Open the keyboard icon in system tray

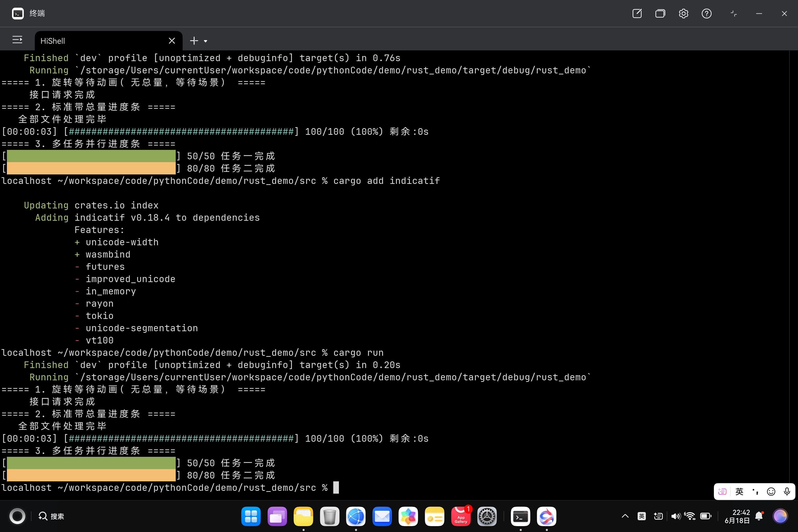(x=658, y=516)
